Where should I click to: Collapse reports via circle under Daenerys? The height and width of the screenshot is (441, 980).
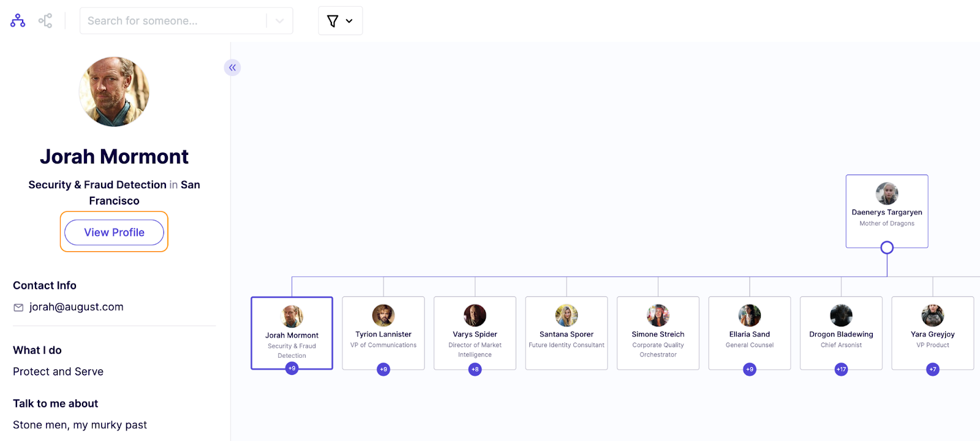pos(887,247)
